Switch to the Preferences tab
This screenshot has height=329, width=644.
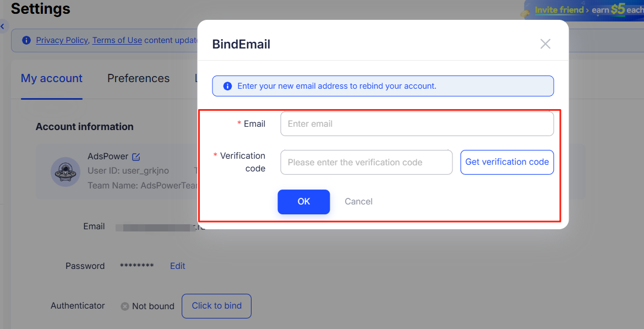click(138, 78)
